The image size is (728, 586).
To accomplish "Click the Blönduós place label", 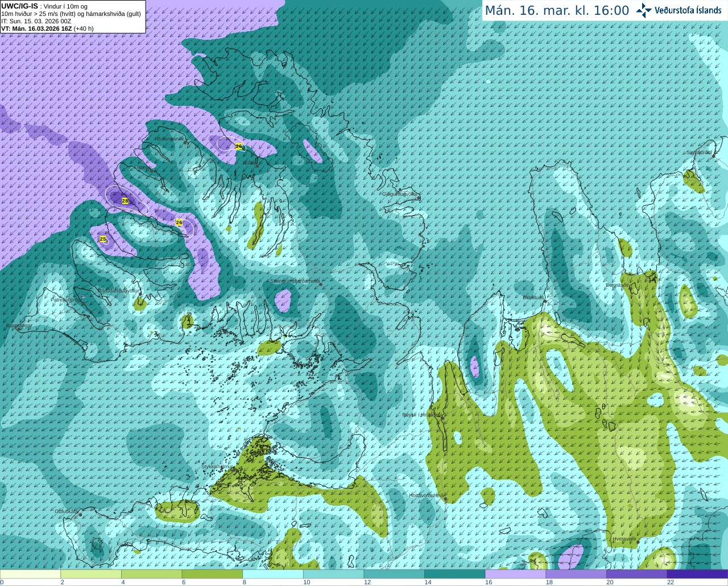I will (x=534, y=298).
